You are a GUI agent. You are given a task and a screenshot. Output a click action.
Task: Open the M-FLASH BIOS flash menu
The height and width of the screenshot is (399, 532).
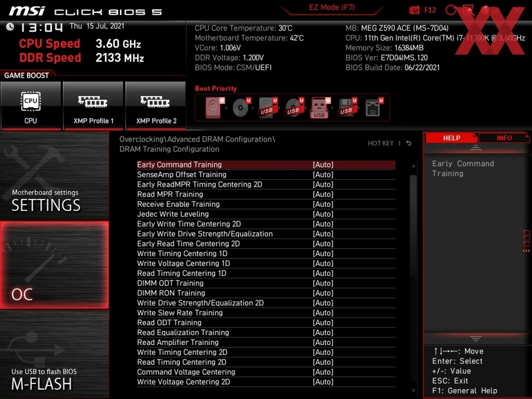point(54,354)
